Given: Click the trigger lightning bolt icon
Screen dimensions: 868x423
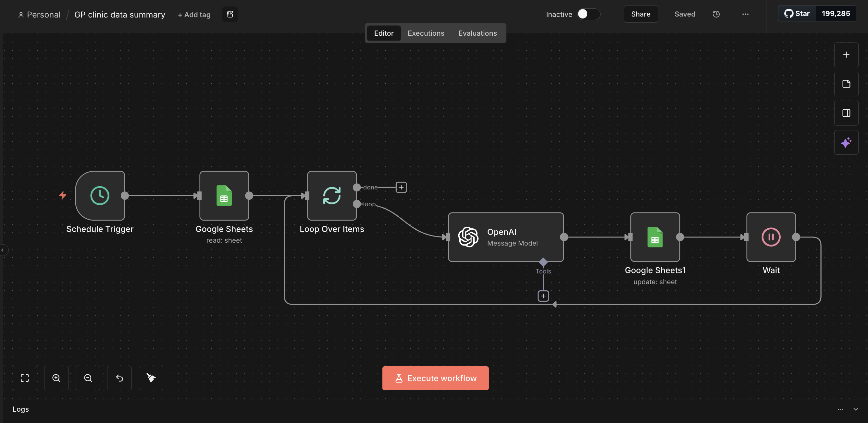Looking at the screenshot, I should tap(63, 195).
